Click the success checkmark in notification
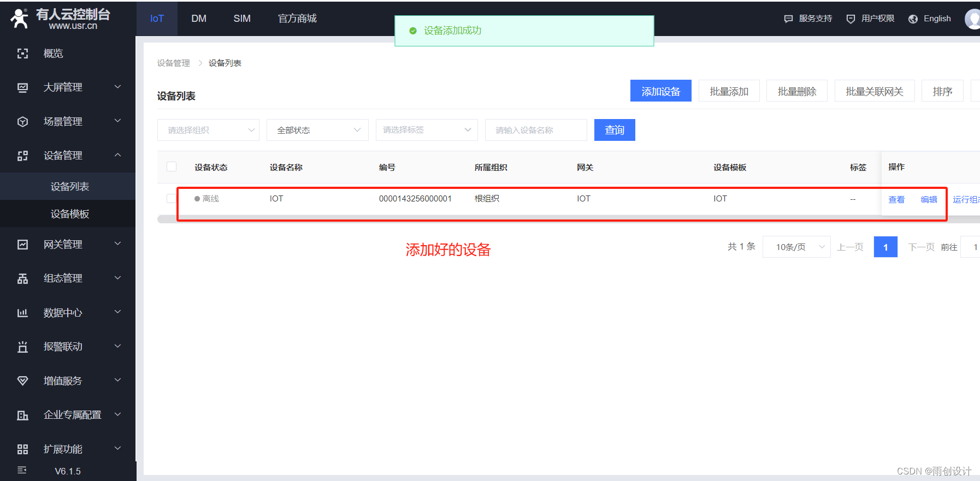The image size is (980, 481). coord(413,31)
